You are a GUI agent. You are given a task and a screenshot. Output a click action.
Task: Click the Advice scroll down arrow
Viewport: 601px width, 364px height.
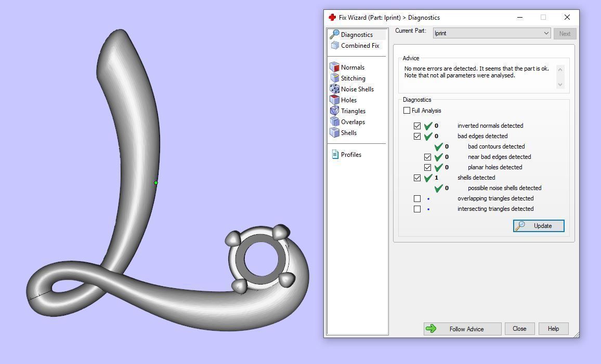pyautogui.click(x=560, y=85)
